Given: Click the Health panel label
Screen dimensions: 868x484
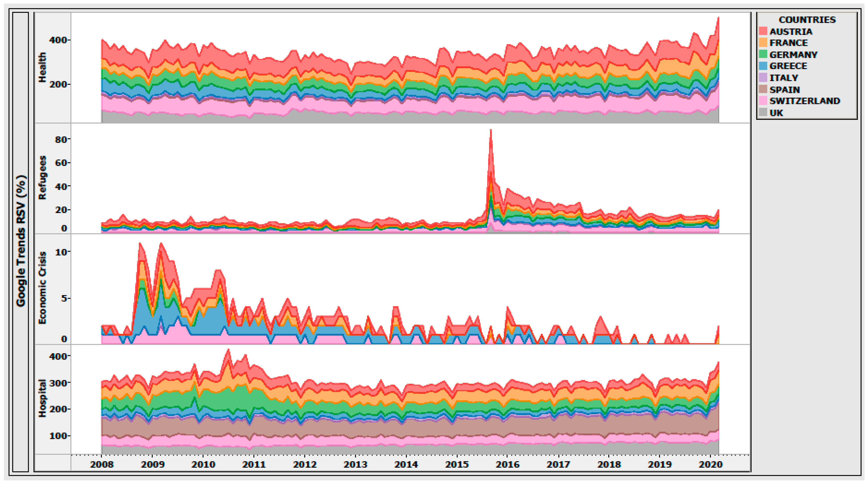Looking at the screenshot, I should coord(42,67).
